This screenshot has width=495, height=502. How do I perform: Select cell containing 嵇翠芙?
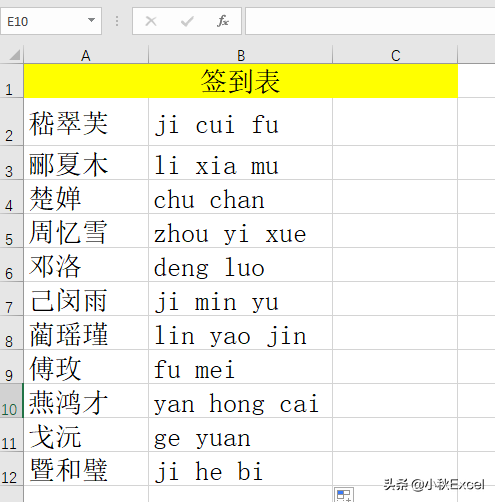pos(86,122)
